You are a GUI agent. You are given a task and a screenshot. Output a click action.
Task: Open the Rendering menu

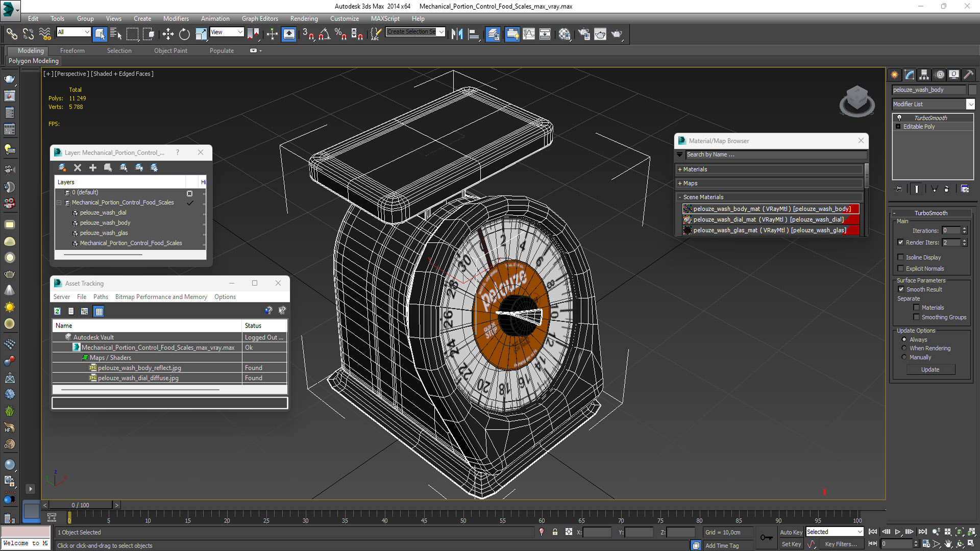(x=304, y=18)
